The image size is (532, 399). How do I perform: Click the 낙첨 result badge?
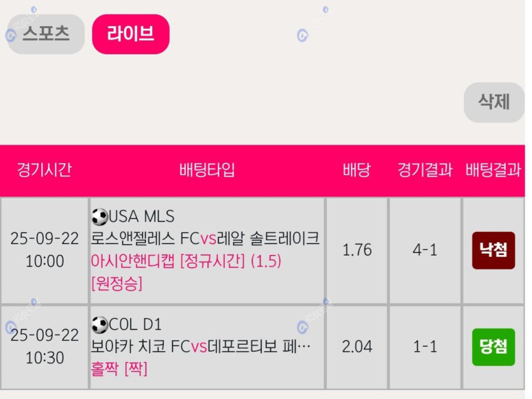[x=493, y=250]
